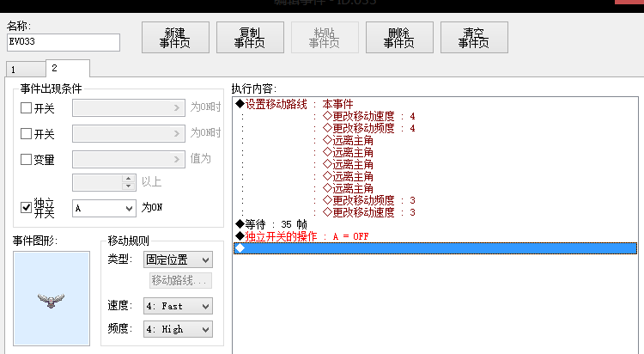Open the 变量 selector field
This screenshot has width=644, height=354.
click(129, 159)
